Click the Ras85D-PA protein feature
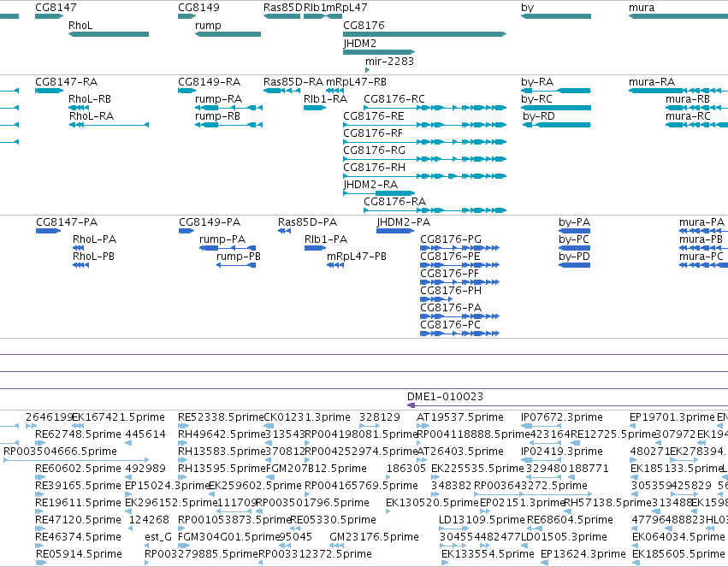 click(284, 231)
